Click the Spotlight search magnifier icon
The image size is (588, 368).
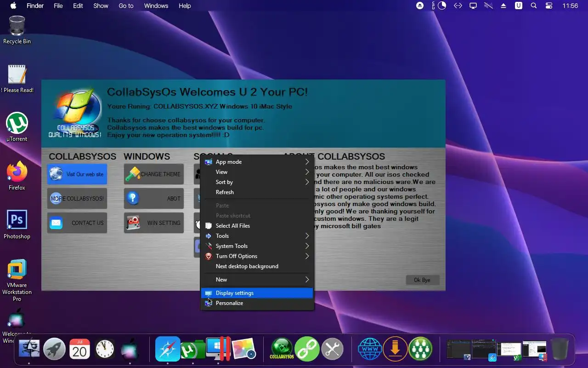[x=533, y=6]
